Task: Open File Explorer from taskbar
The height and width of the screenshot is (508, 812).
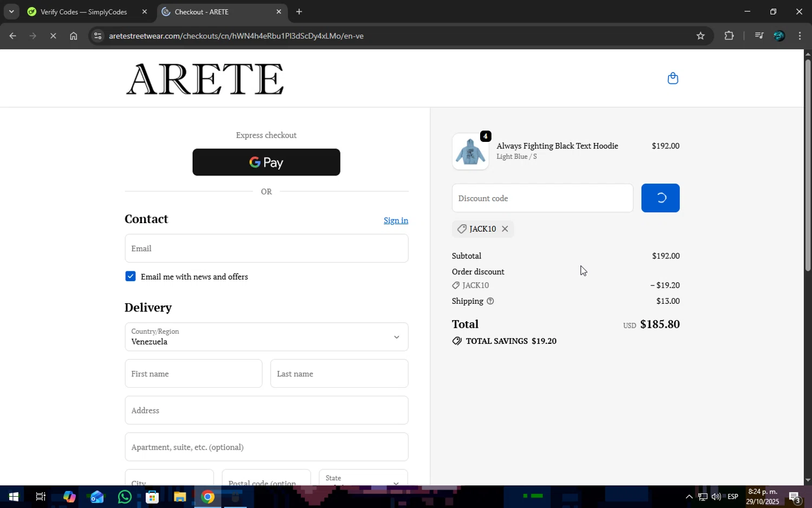Action: tap(180, 497)
